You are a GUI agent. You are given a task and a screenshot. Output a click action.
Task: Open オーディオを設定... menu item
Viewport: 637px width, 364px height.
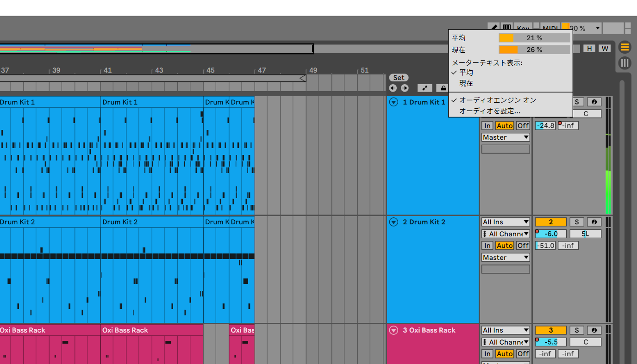pos(510,111)
